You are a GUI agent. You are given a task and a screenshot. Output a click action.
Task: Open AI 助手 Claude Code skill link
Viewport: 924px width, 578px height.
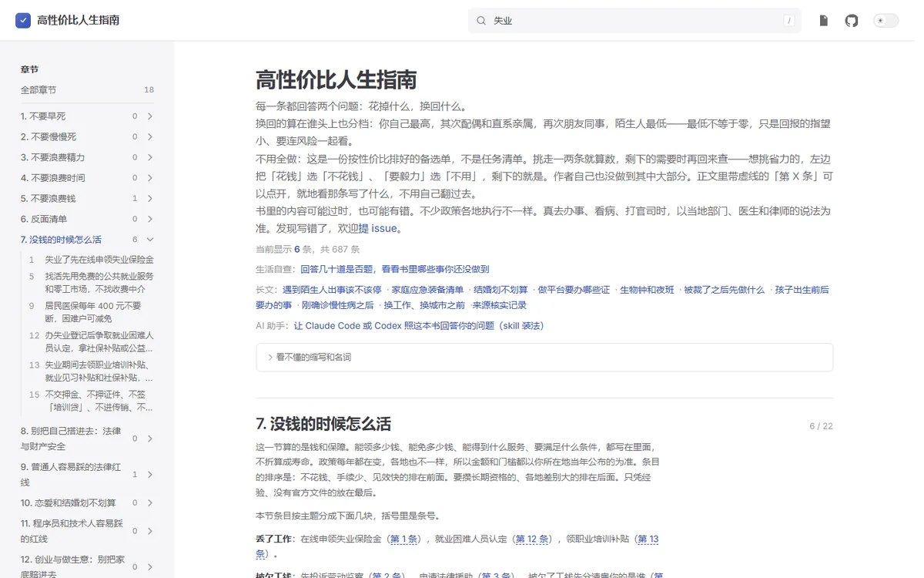pos(419,326)
